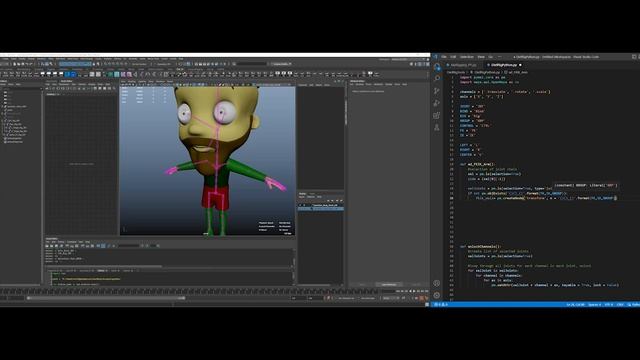Open the Edit menu in VS Code
This screenshot has height=360, width=640.
453,57
